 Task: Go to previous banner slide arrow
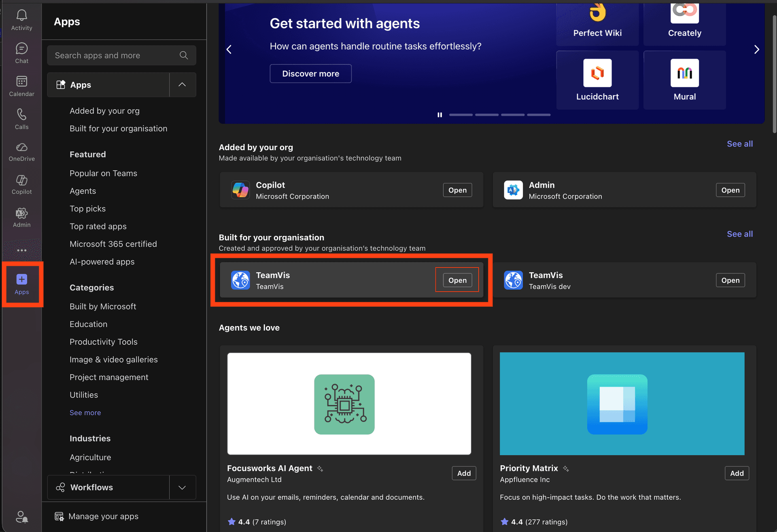point(229,49)
